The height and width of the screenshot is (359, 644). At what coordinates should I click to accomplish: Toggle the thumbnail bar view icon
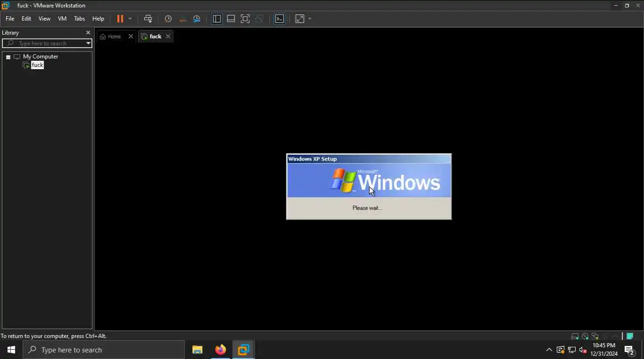click(x=231, y=19)
